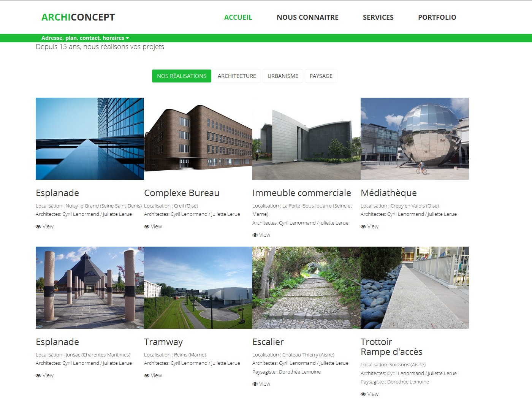
Task: Expand the Adresse, plan, contact, horaires dropdown
Action: tap(85, 38)
